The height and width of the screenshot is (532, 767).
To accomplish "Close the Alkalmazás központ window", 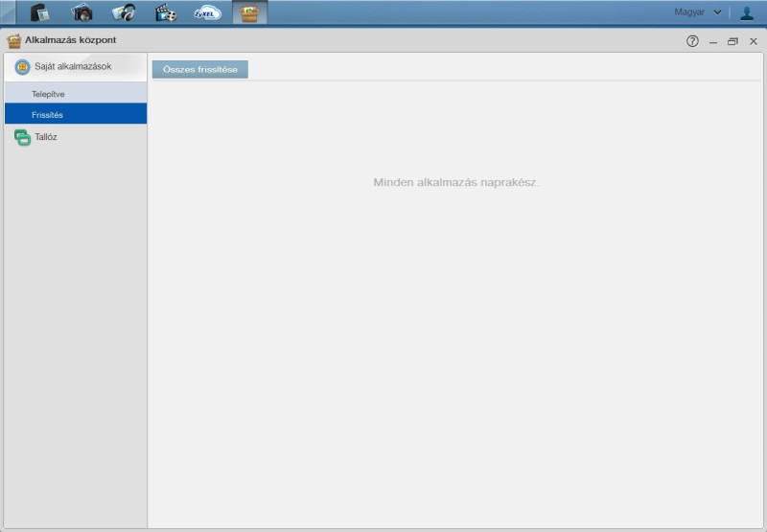I will 754,41.
